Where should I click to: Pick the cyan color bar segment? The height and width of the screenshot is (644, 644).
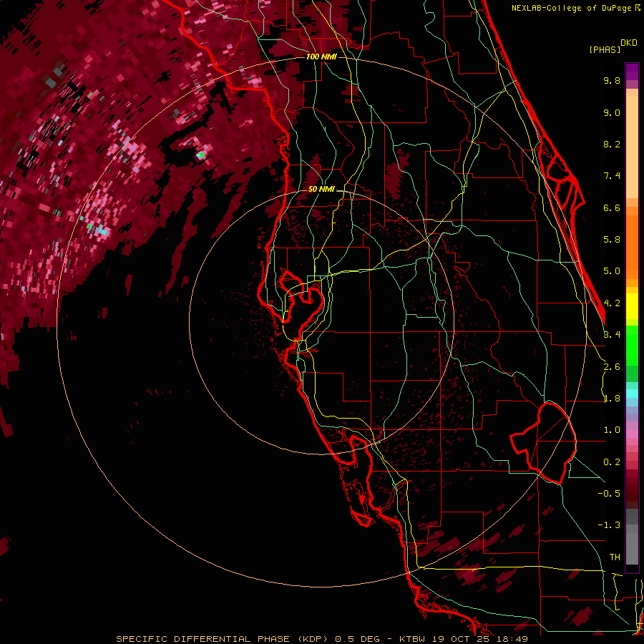coord(632,394)
